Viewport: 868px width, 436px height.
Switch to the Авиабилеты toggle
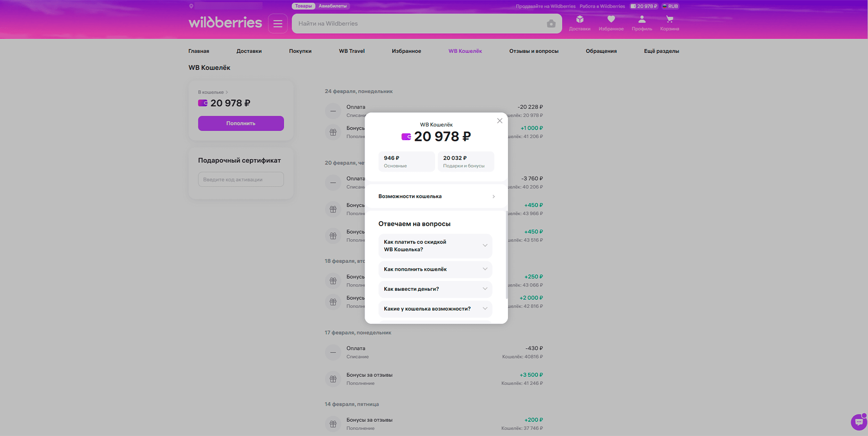tap(332, 6)
